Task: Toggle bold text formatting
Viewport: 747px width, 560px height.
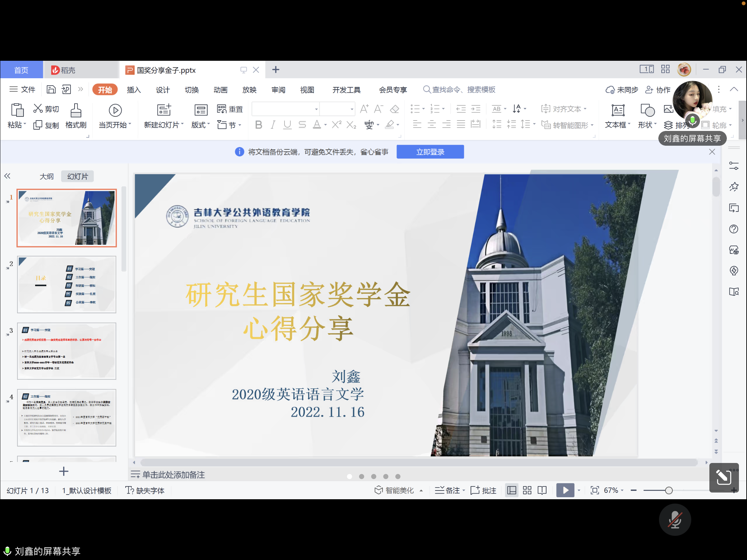Action: [258, 125]
